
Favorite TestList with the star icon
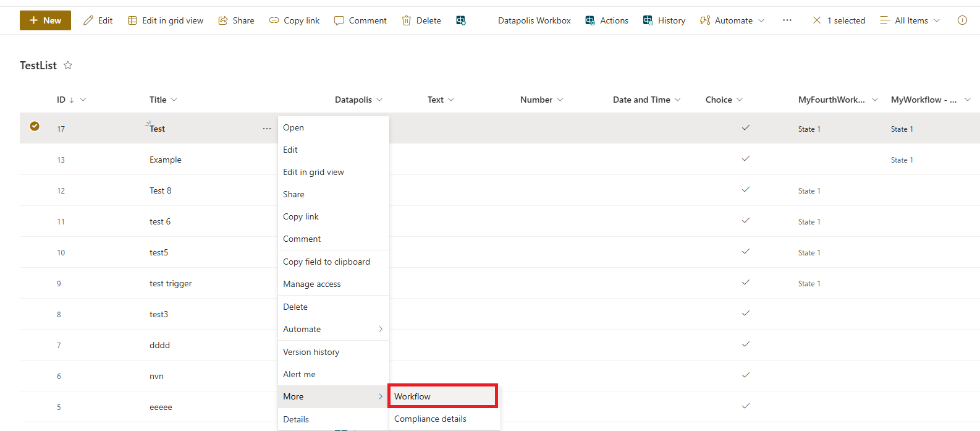(x=68, y=66)
